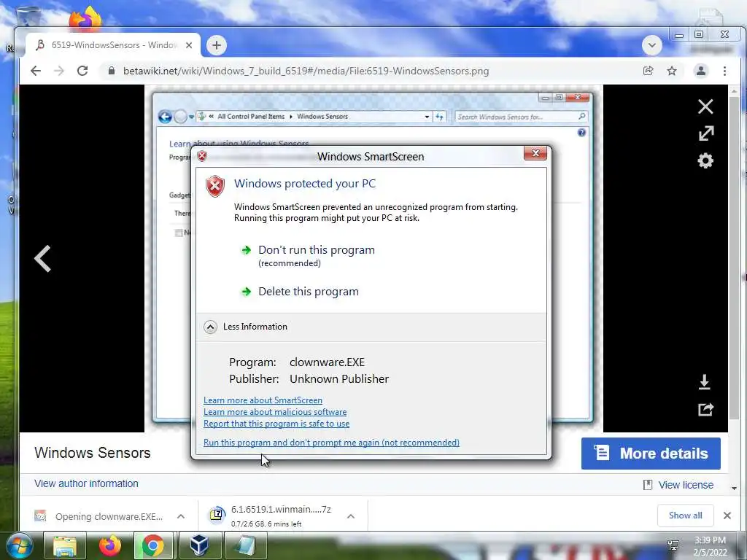Click the More details button
747x560 pixels.
[651, 454]
